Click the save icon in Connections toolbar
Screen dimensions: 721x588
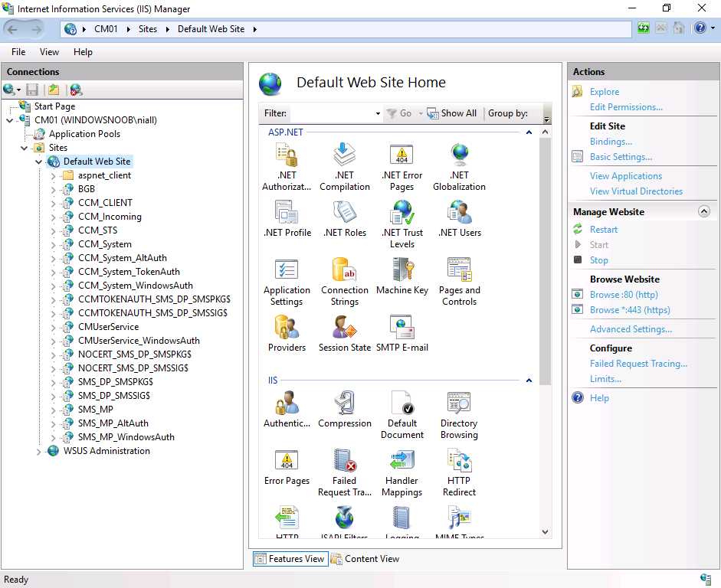[32, 90]
